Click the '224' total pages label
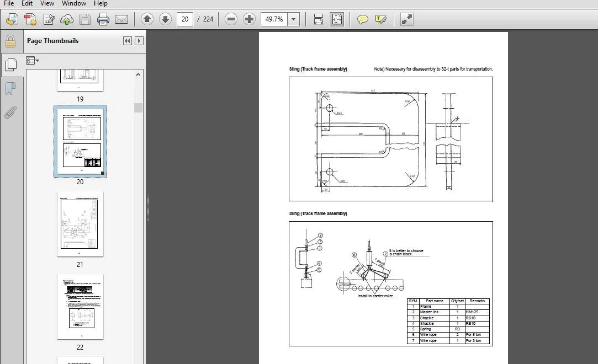The height and width of the screenshot is (364, 598). tap(208, 19)
